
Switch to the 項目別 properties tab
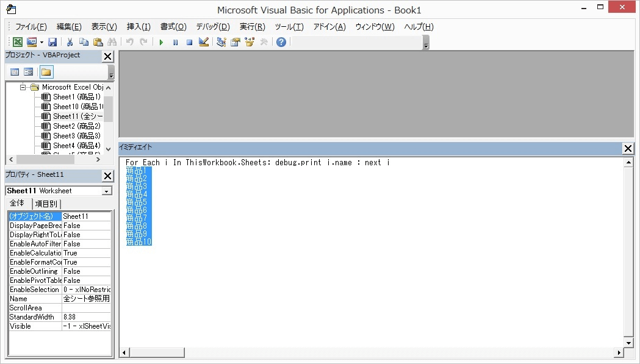[x=46, y=204]
